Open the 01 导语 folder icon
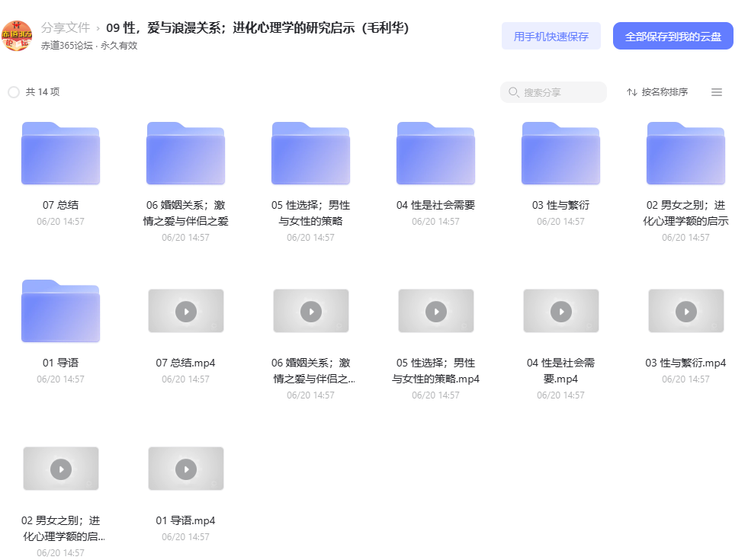Viewport: 748px width, 560px height. pyautogui.click(x=60, y=311)
